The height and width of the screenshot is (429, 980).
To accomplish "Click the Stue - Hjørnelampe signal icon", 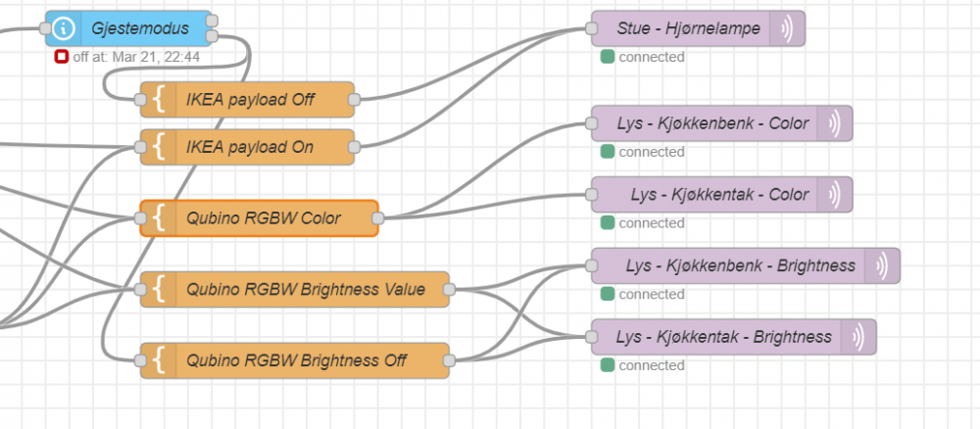I will pyautogui.click(x=787, y=28).
